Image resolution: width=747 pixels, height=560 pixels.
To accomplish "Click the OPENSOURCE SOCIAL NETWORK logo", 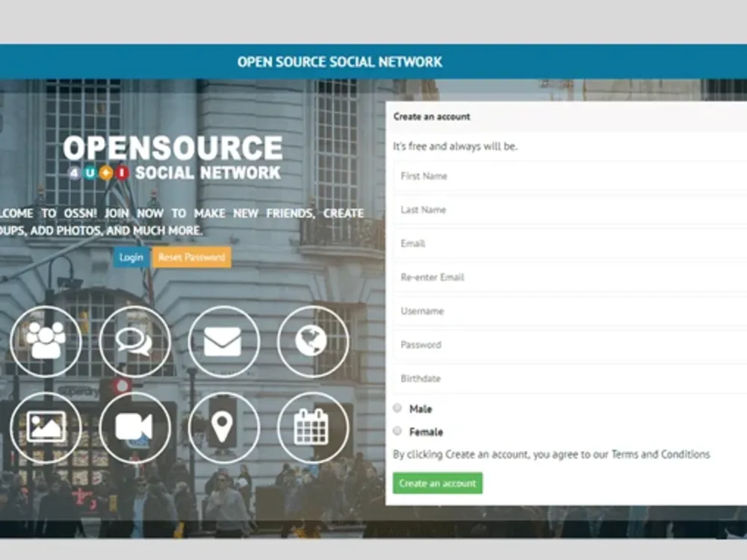I will click(173, 158).
